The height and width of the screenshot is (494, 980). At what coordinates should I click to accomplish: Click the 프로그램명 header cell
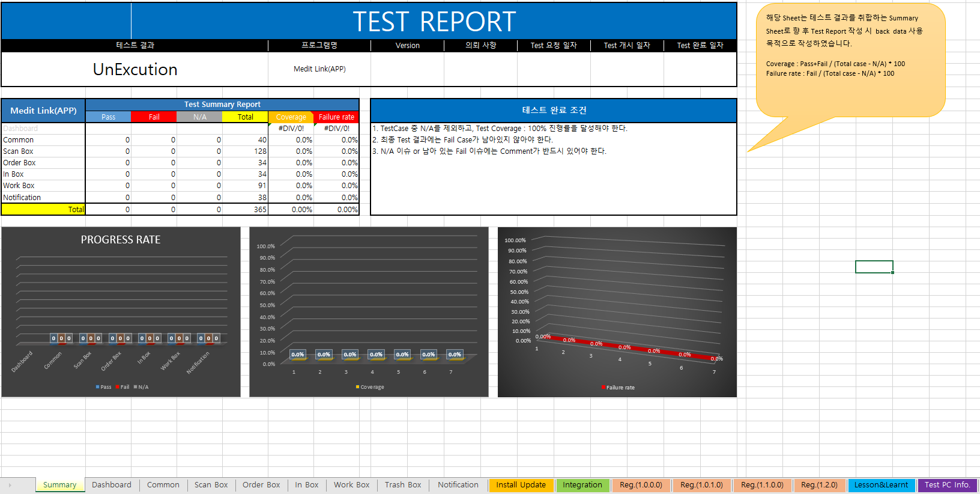319,45
